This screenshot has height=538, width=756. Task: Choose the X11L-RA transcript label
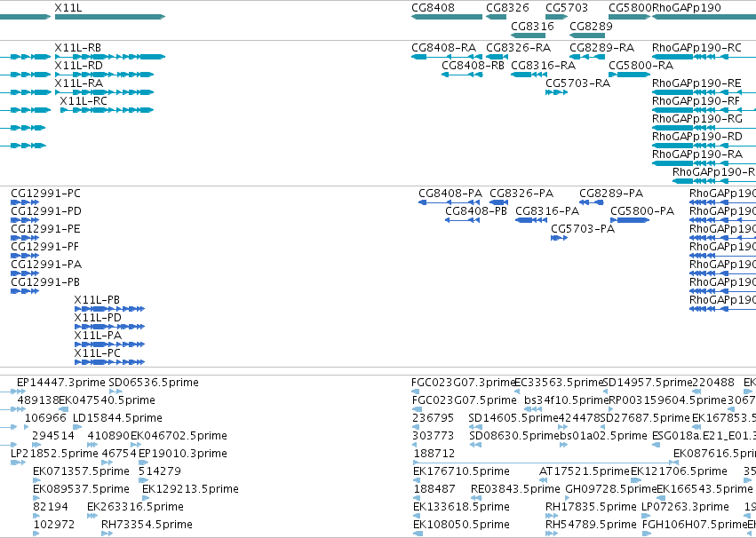coord(78,83)
